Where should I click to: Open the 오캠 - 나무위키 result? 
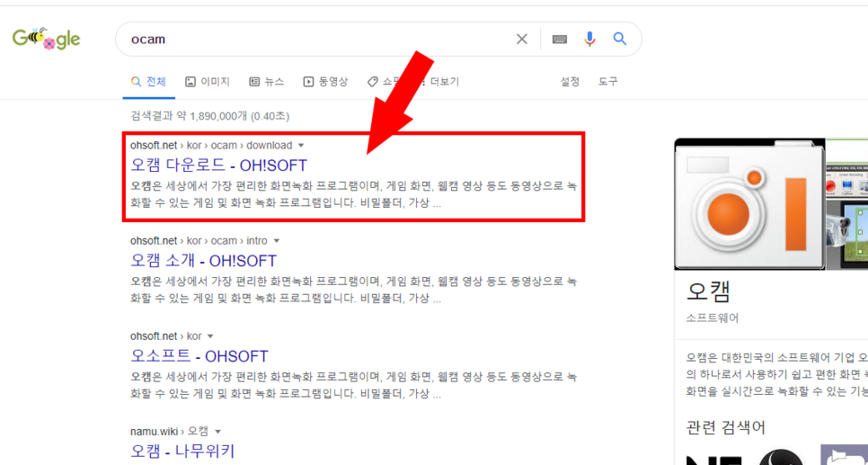click(x=182, y=451)
